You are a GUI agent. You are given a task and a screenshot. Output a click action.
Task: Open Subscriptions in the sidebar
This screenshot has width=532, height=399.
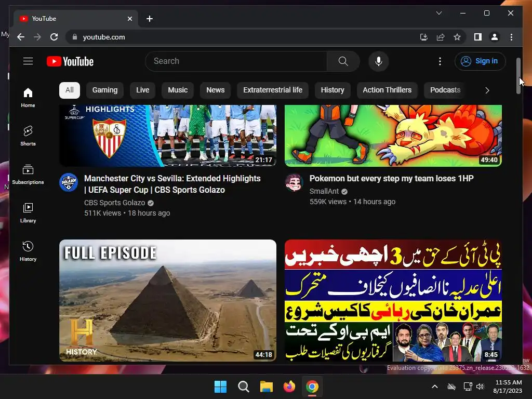28,175
